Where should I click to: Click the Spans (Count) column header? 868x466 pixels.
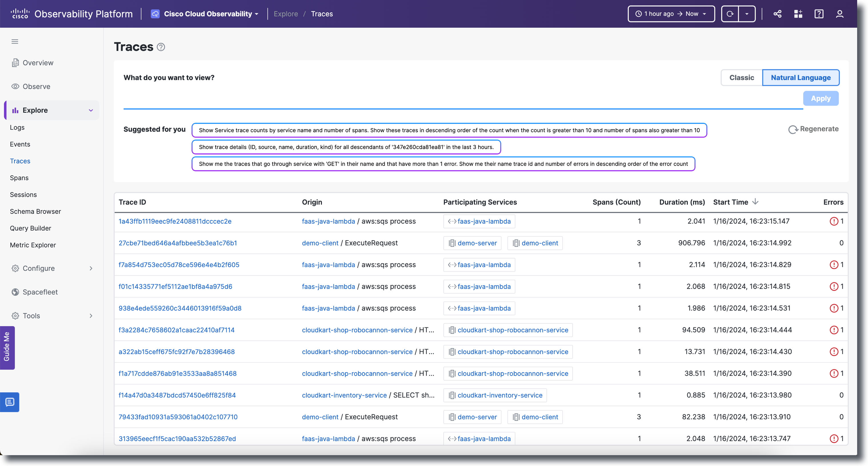tap(616, 202)
